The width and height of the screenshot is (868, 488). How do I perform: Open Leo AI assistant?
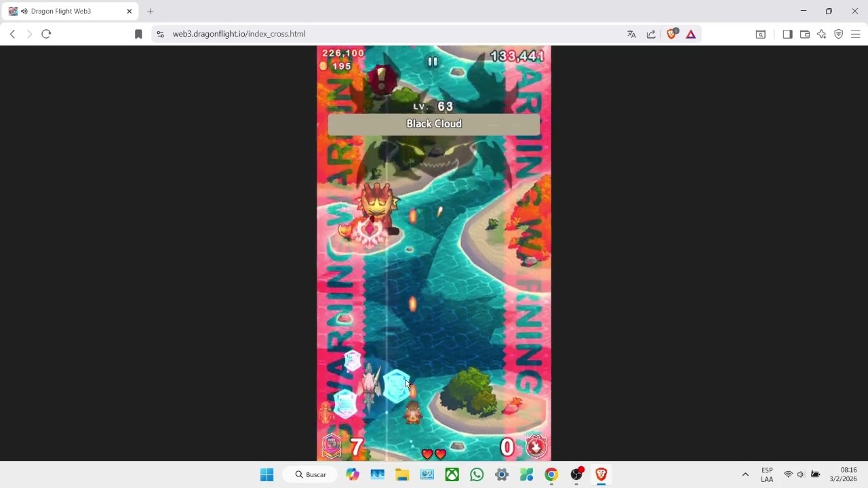click(x=822, y=34)
